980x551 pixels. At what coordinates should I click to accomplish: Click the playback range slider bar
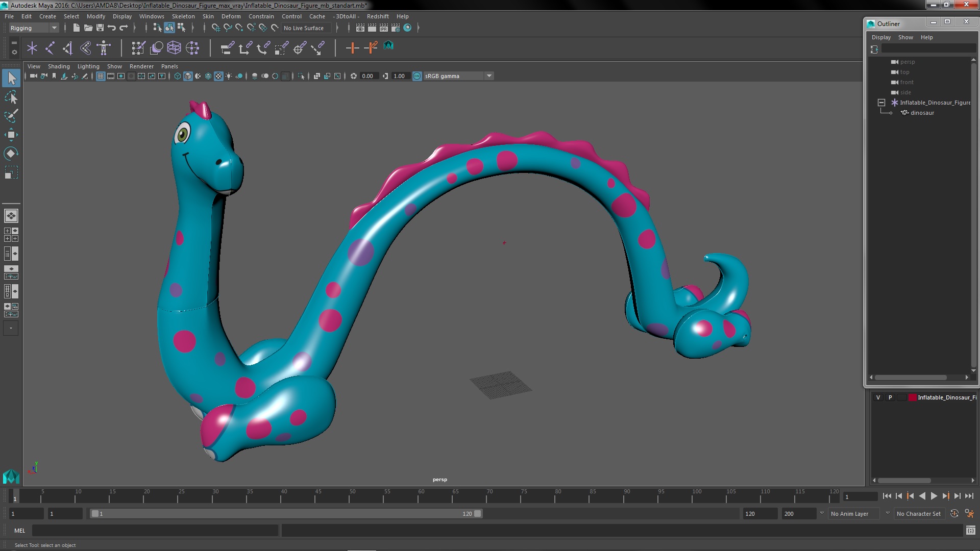(x=286, y=514)
